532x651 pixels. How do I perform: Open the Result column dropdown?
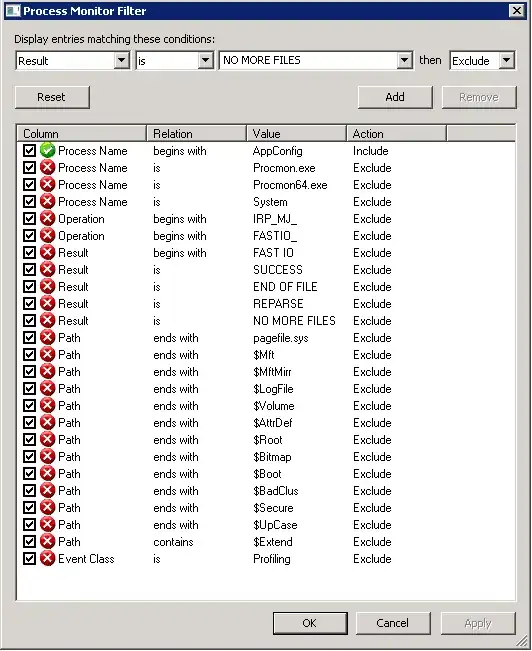(x=121, y=61)
